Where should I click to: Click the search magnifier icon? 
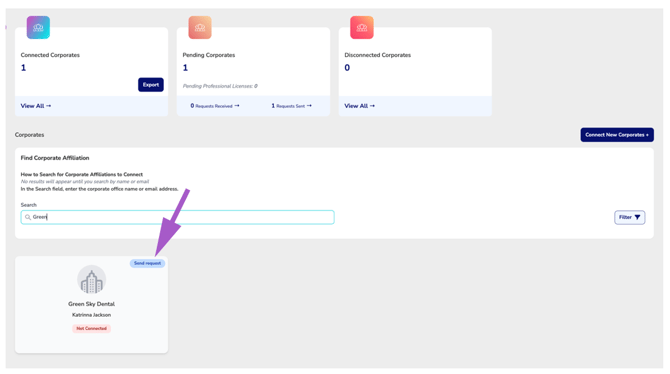[x=28, y=217]
